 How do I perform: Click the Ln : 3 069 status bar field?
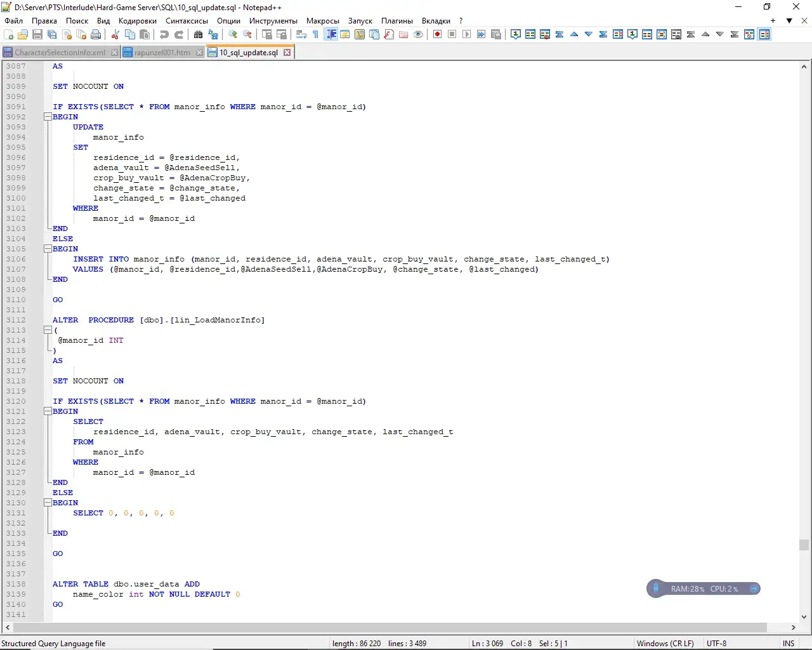click(487, 643)
